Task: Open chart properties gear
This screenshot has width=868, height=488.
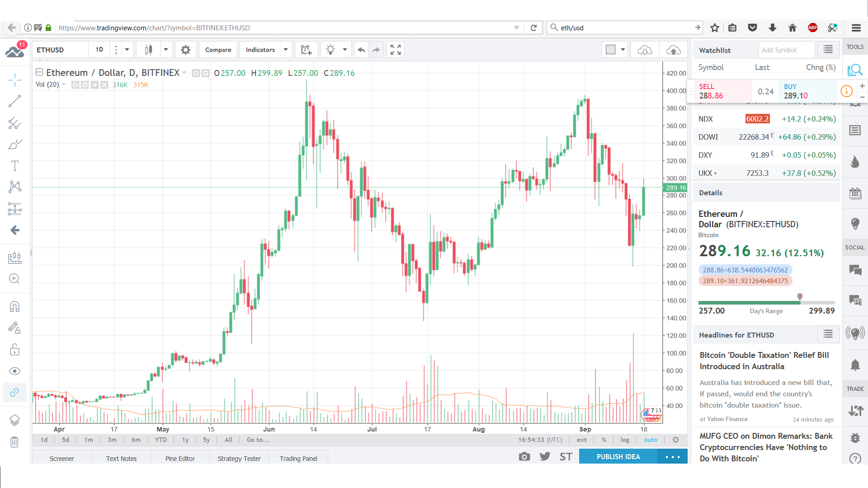Action: click(185, 50)
